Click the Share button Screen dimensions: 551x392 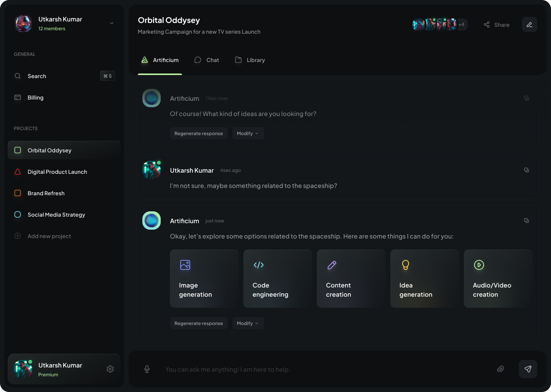coord(496,25)
